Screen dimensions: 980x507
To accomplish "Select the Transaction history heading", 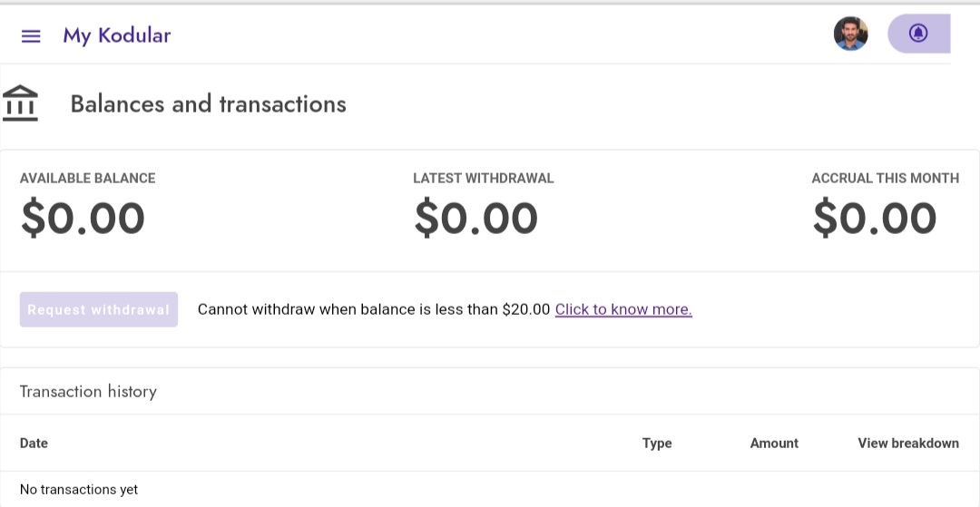I will (x=88, y=392).
